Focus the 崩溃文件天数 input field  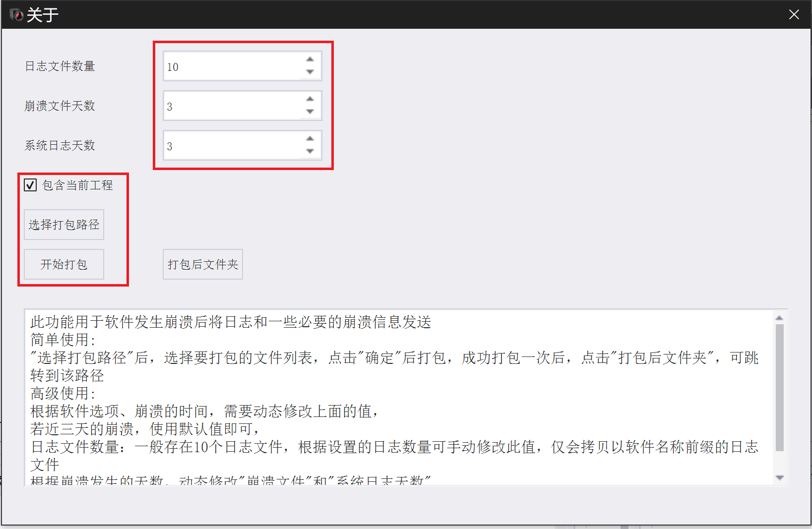(232, 106)
